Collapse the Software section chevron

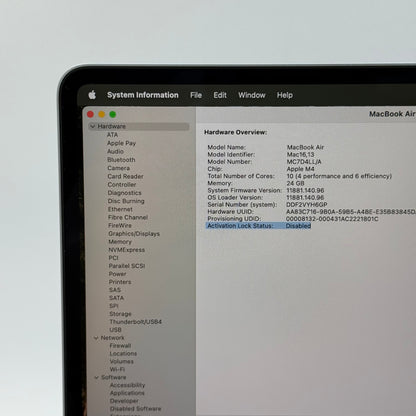point(97,377)
